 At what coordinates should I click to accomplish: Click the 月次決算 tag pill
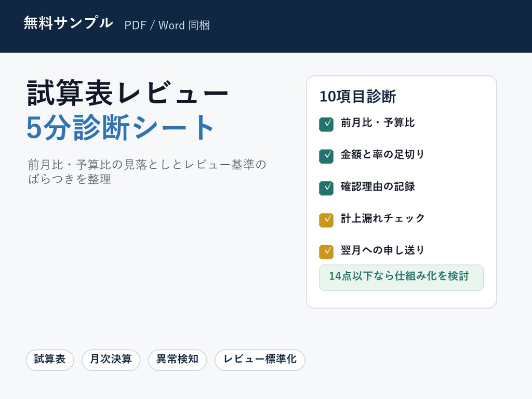pos(111,360)
